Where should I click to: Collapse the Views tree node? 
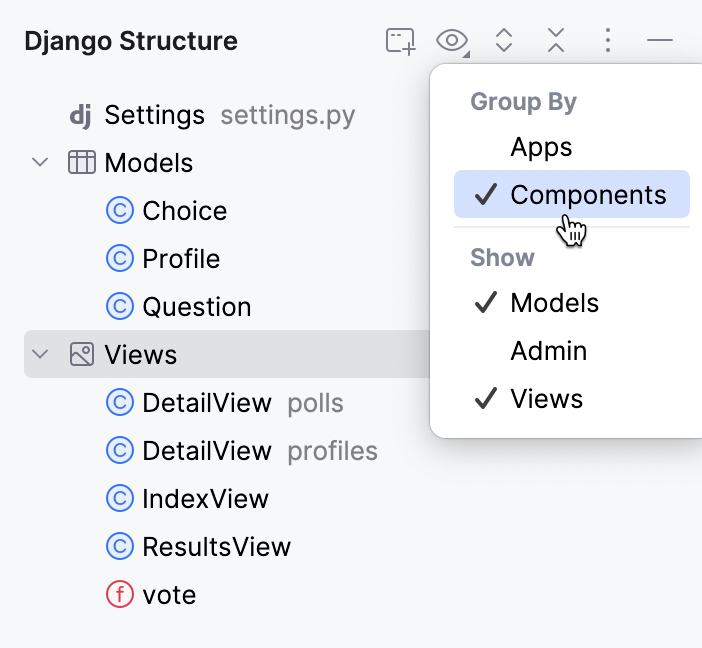tap(40, 355)
